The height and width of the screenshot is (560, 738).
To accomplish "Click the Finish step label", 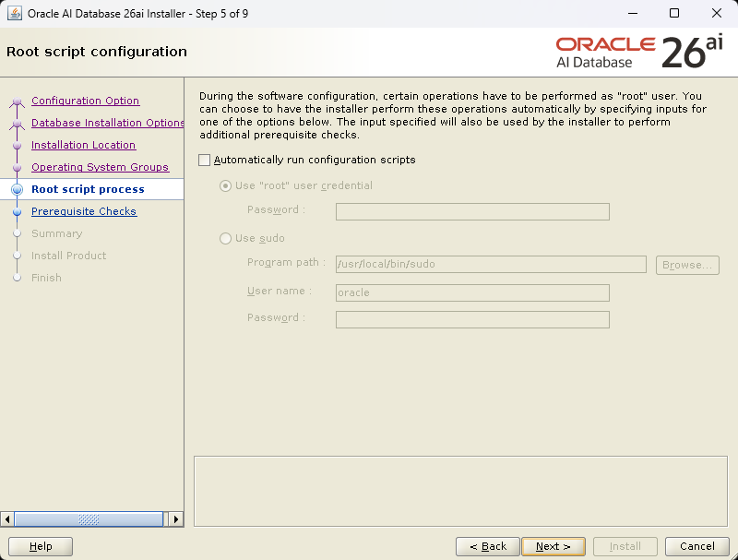I will [x=47, y=278].
